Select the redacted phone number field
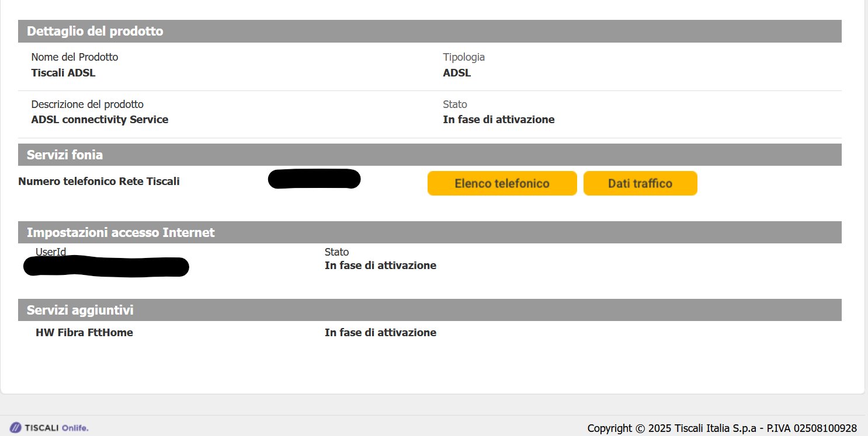 coord(314,179)
